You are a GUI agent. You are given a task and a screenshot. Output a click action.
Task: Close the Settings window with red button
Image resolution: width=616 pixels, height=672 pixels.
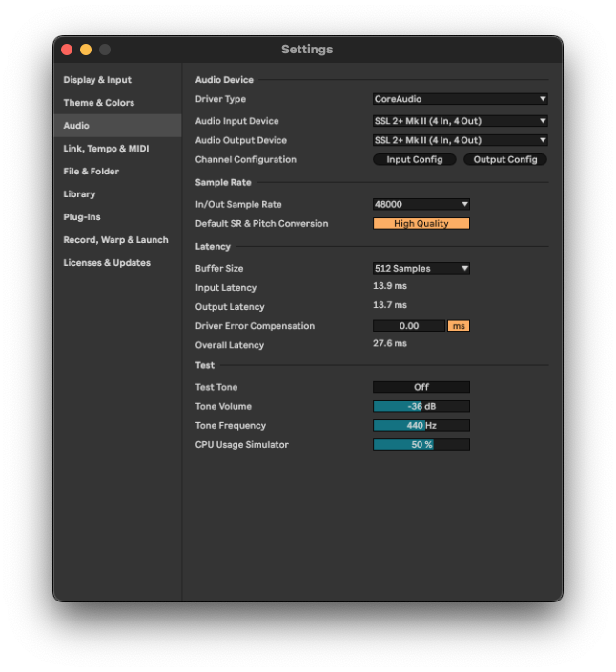point(67,50)
